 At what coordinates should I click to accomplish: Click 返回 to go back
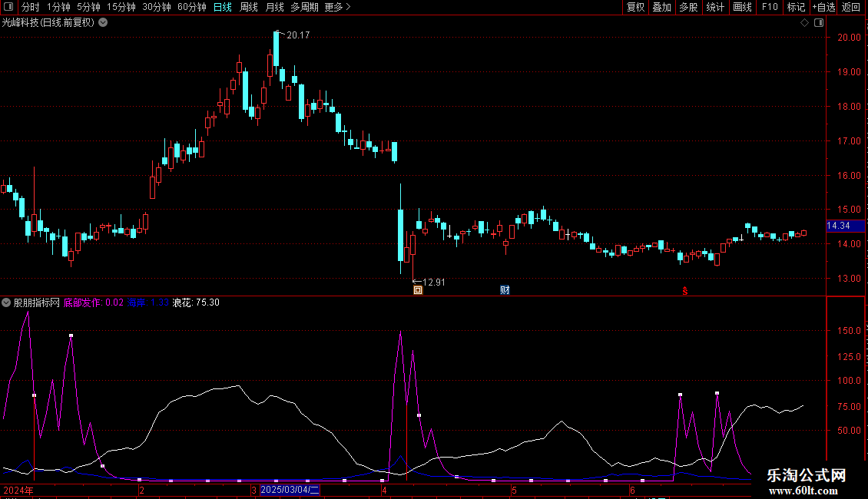pyautogui.click(x=851, y=7)
